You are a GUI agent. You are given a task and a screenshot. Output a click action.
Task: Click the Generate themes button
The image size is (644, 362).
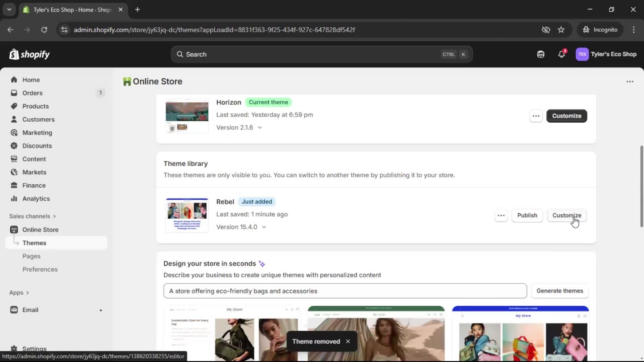point(559,291)
